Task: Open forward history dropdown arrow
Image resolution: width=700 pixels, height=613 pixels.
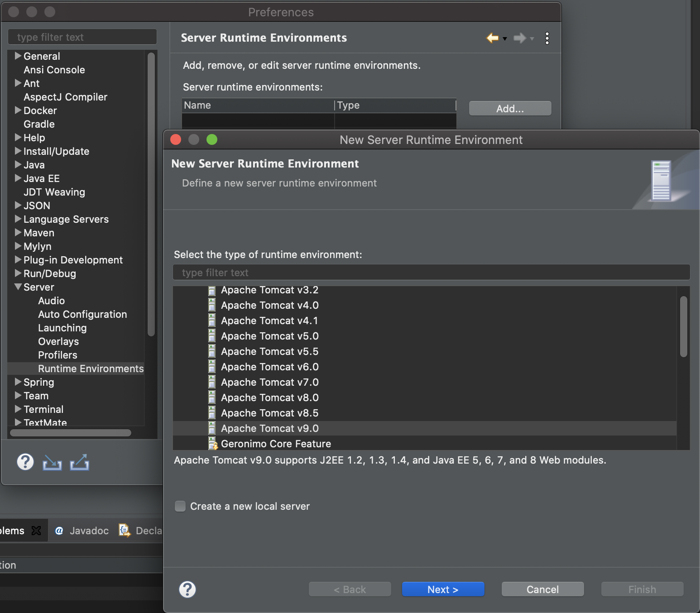Action: (532, 38)
